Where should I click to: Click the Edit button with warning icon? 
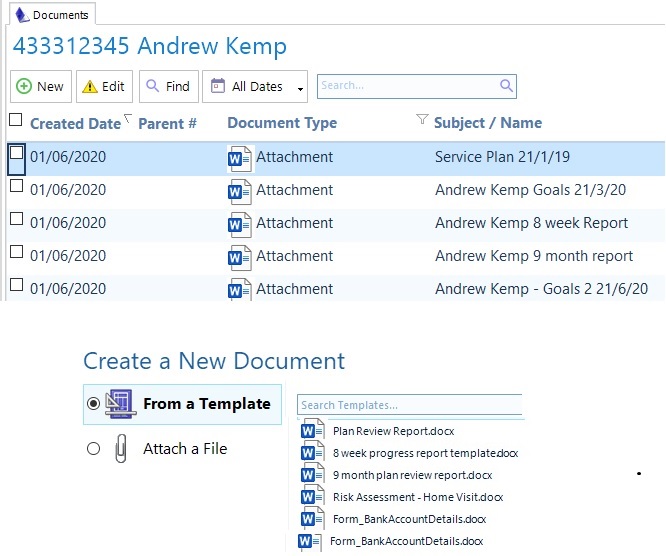[104, 87]
